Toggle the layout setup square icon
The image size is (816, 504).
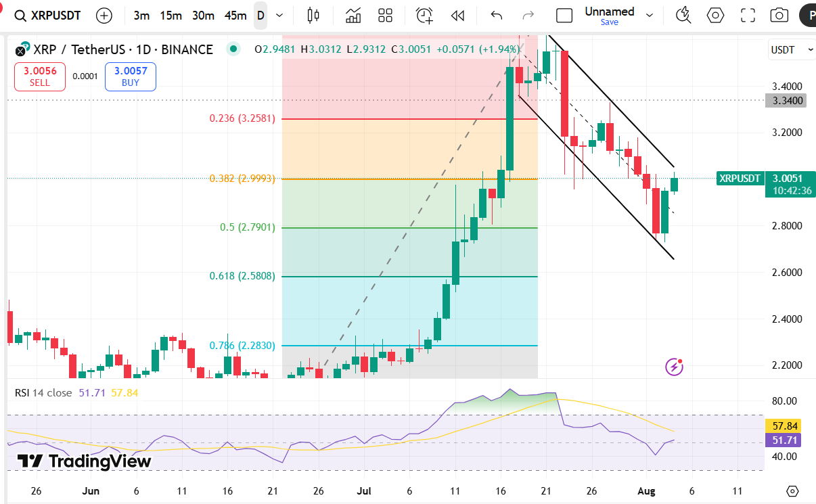(564, 15)
